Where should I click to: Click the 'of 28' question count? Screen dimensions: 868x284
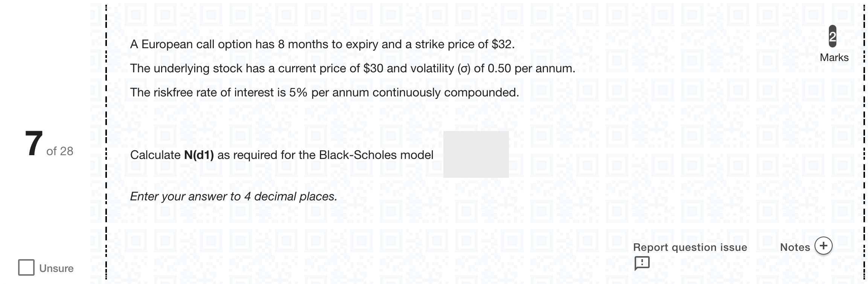60,151
